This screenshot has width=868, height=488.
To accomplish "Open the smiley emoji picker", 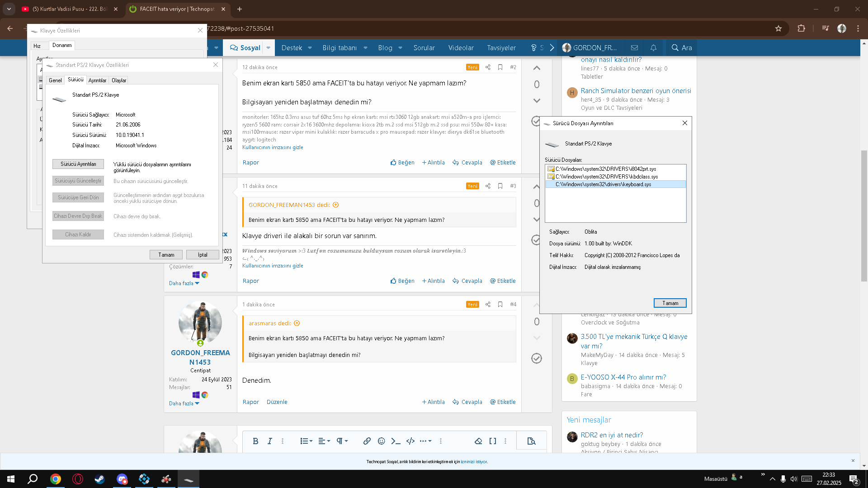I will click(x=381, y=441).
